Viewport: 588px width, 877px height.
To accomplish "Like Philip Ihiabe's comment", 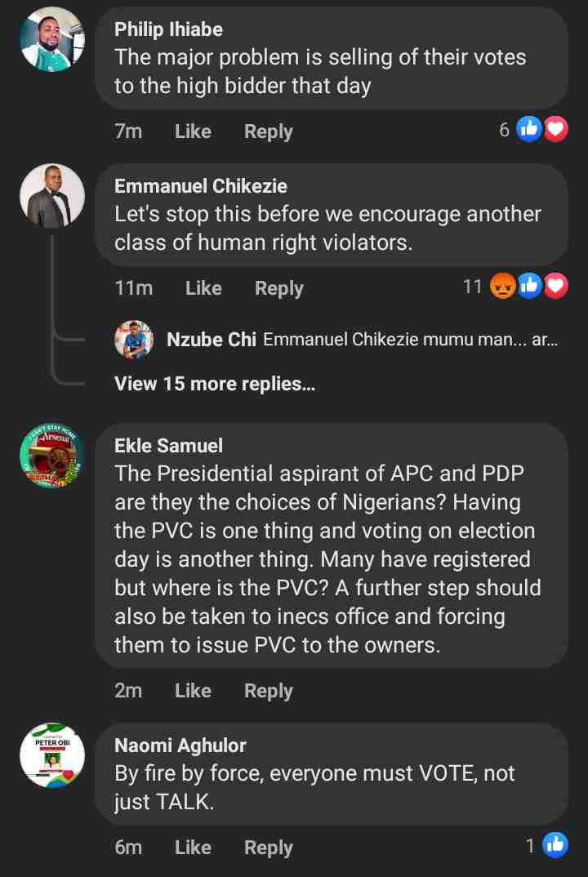I will click(x=193, y=131).
